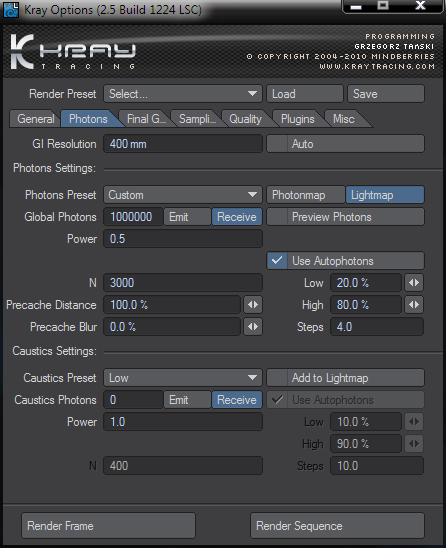Click the Render Frame button
The image size is (446, 548).
coord(108,526)
